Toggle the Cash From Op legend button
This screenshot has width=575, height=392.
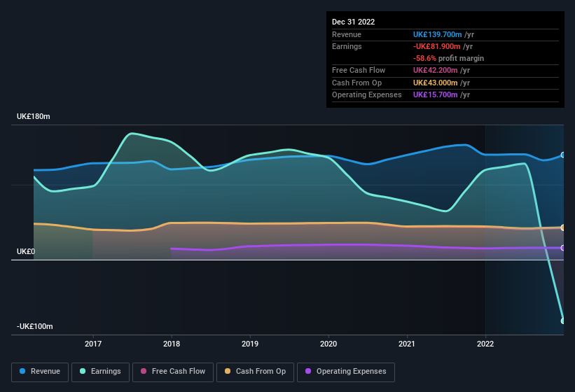(255, 372)
